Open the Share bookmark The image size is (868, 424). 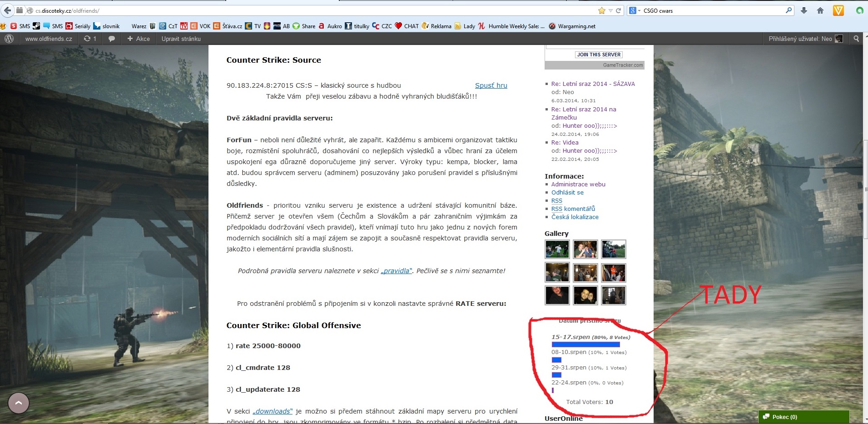coord(304,26)
